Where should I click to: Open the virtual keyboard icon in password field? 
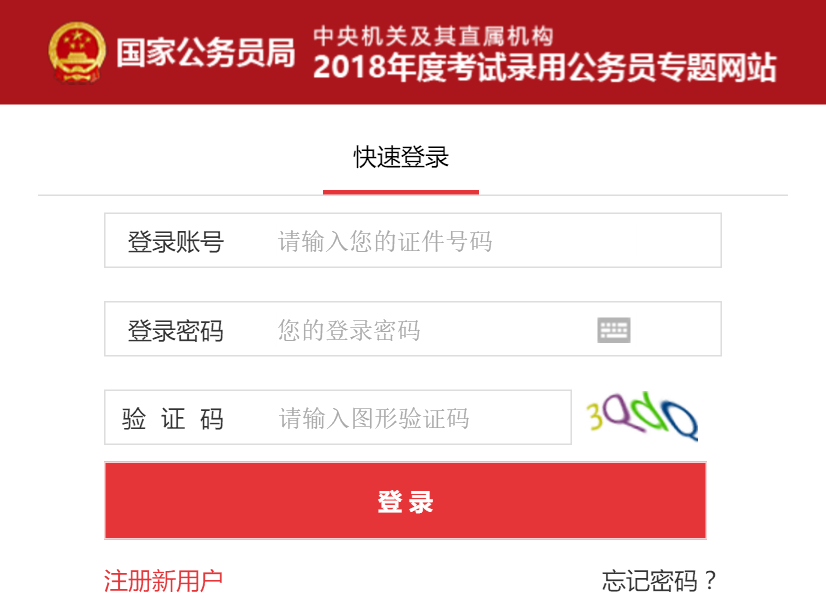(x=614, y=330)
